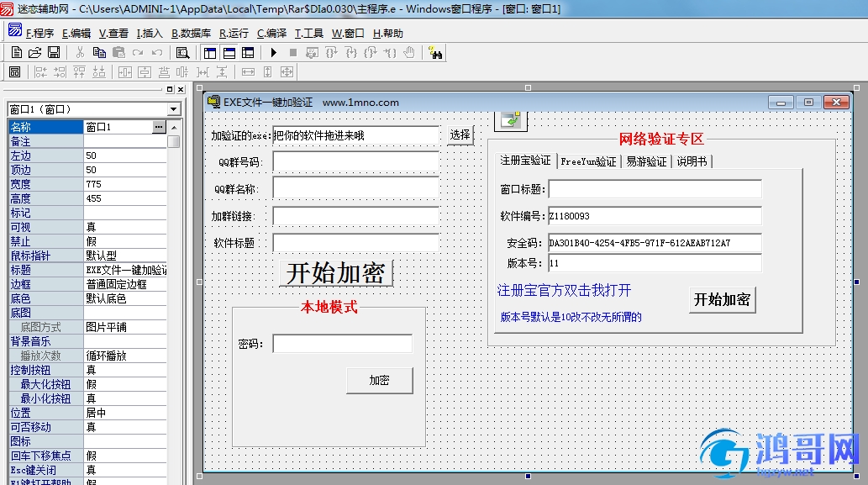Click the scissors cut icon

point(81,53)
